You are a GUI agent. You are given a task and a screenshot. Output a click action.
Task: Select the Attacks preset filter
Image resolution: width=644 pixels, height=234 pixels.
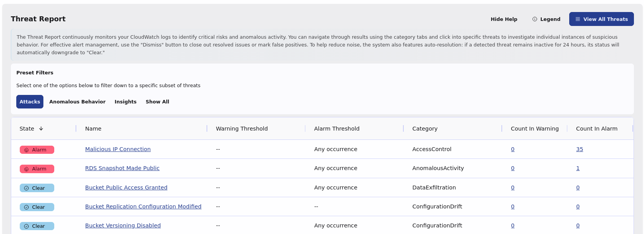pyautogui.click(x=30, y=102)
